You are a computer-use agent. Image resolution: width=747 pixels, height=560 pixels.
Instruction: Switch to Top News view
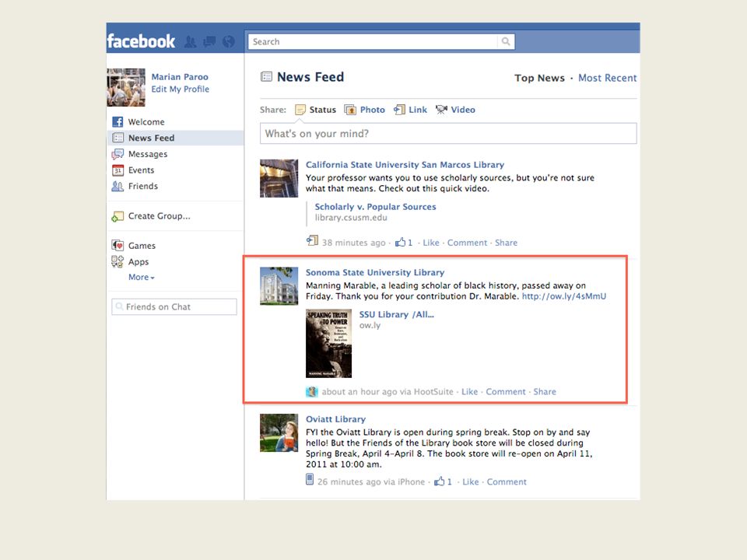539,78
